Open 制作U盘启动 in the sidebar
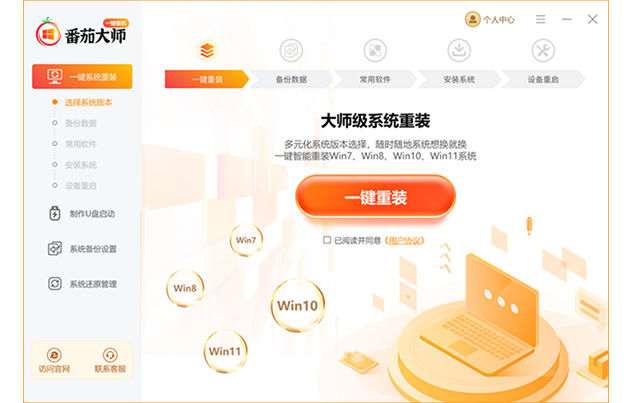 [82, 214]
